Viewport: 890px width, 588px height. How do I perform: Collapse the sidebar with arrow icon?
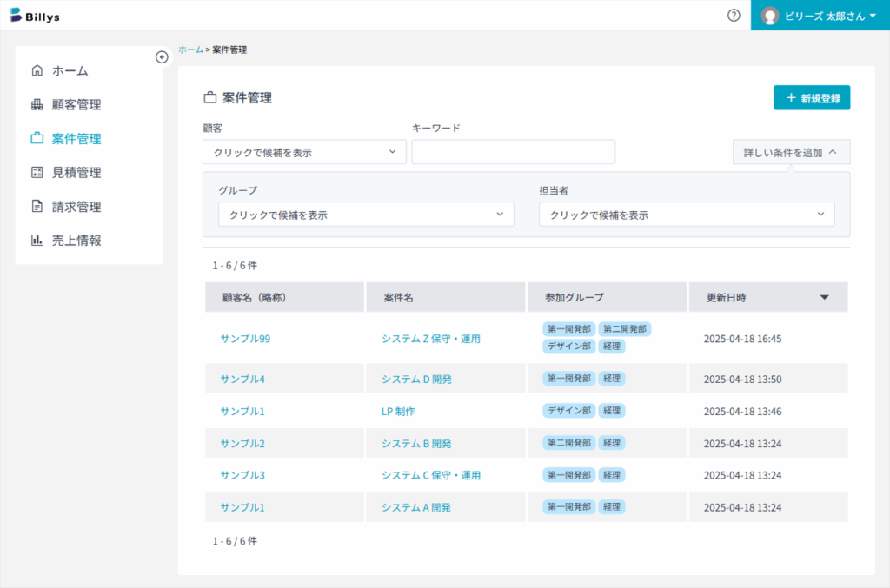coord(162,57)
